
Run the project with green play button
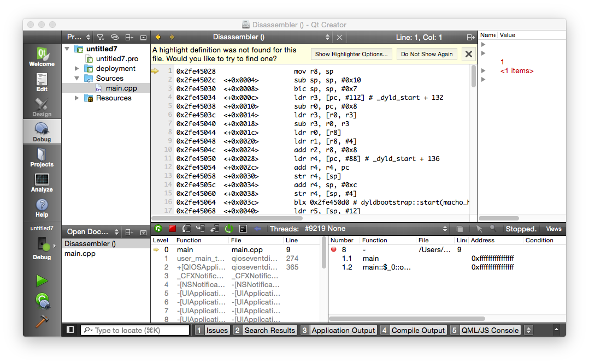point(42,281)
